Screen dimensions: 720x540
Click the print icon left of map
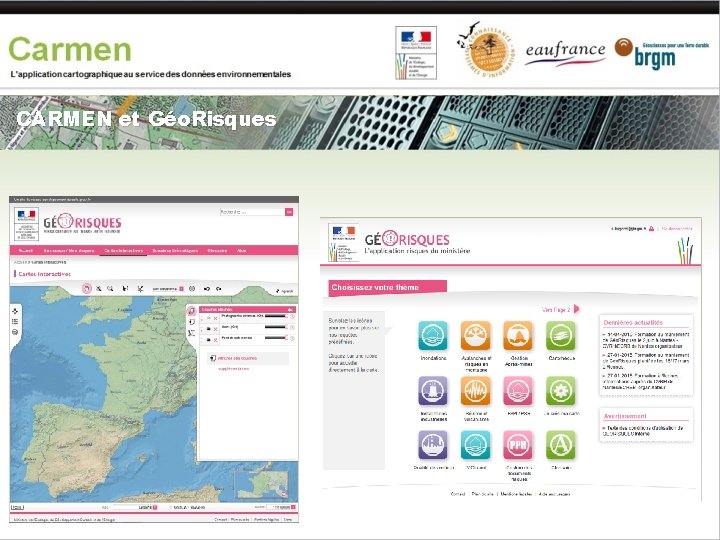(x=15, y=332)
